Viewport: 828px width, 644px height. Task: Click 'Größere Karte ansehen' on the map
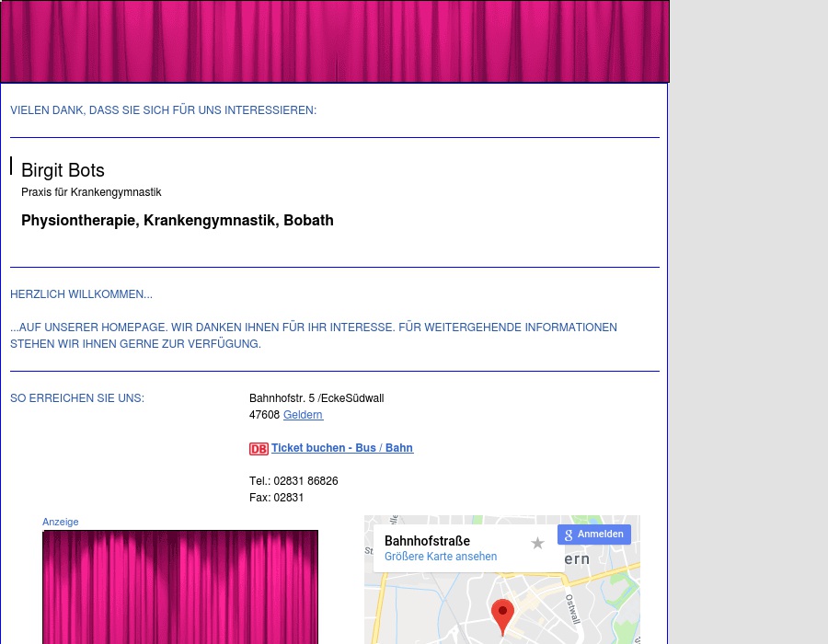(x=440, y=557)
